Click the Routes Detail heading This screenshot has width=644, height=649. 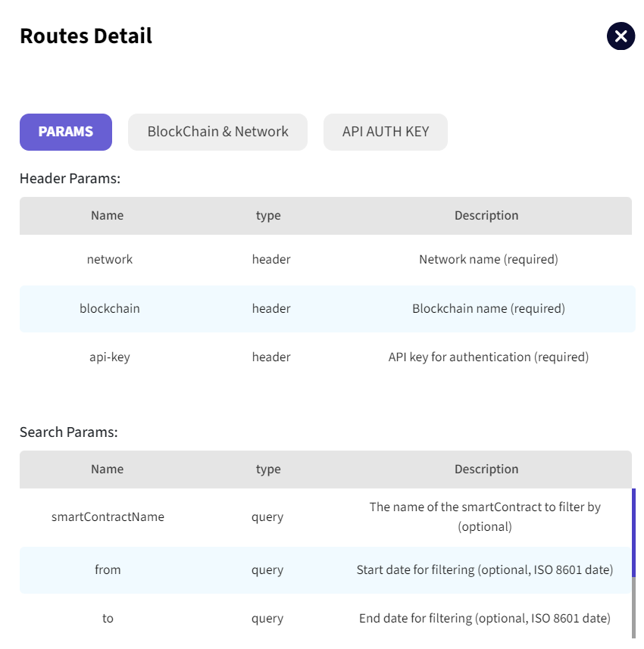coord(86,36)
